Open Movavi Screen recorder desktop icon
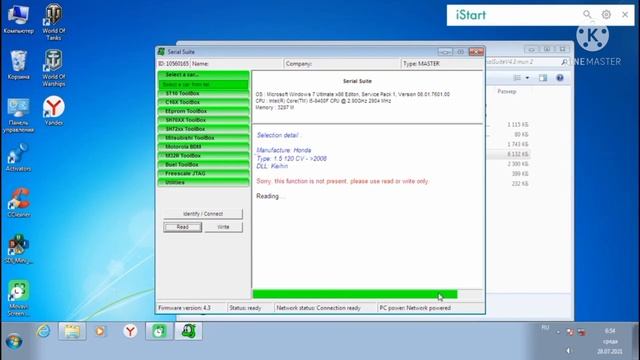 click(18, 298)
